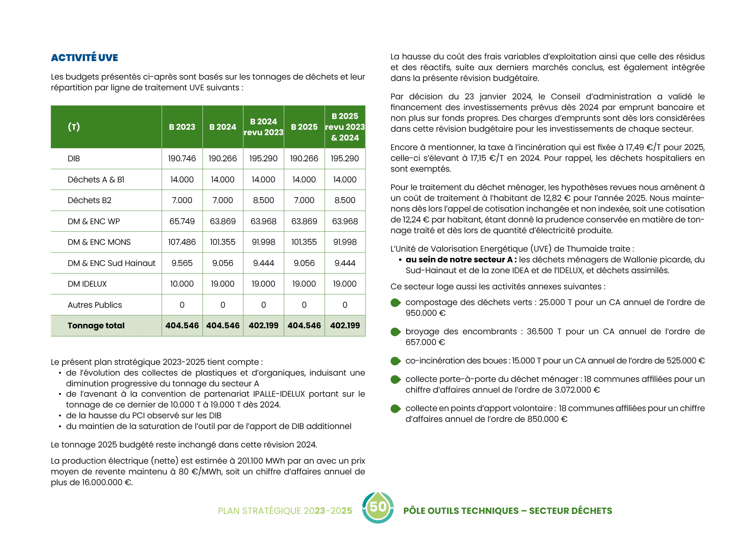
Task: Click the Tonnage total row label
Action: pyautogui.click(x=96, y=326)
